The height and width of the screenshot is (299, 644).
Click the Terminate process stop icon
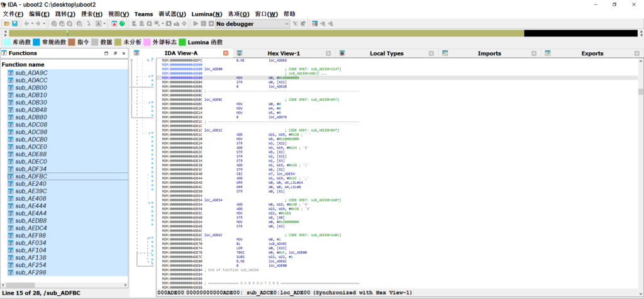coord(211,24)
